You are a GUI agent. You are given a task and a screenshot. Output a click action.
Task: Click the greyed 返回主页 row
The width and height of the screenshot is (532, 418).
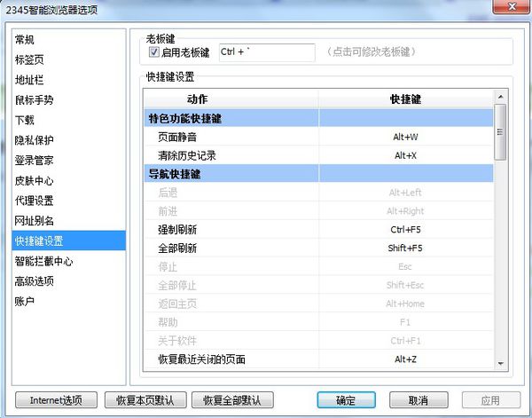click(x=318, y=304)
